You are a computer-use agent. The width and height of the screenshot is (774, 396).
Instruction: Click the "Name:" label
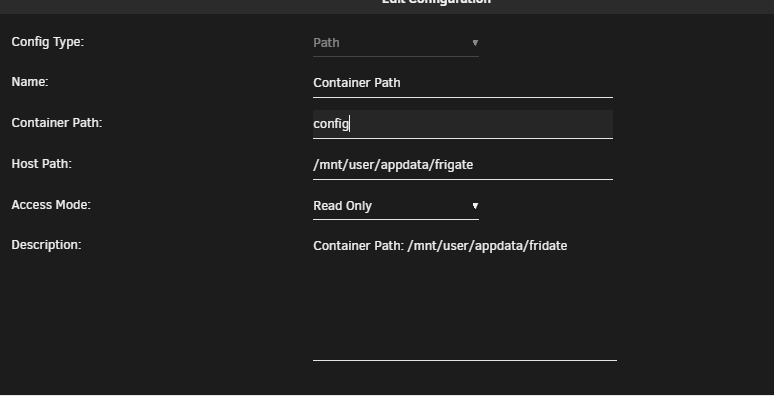tap(30, 82)
